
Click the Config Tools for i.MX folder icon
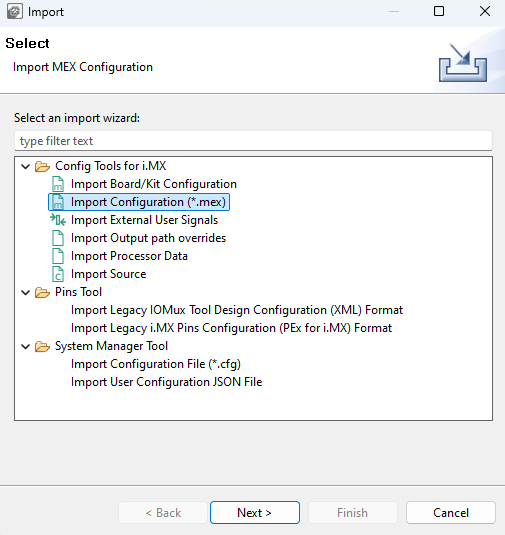[42, 167]
